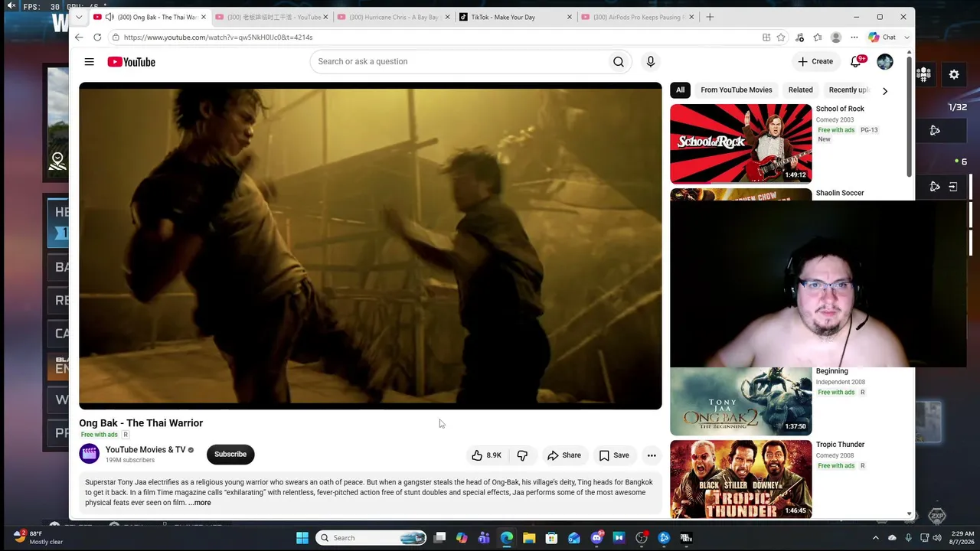Click the address bar URL
980x551 pixels.
tap(218, 37)
